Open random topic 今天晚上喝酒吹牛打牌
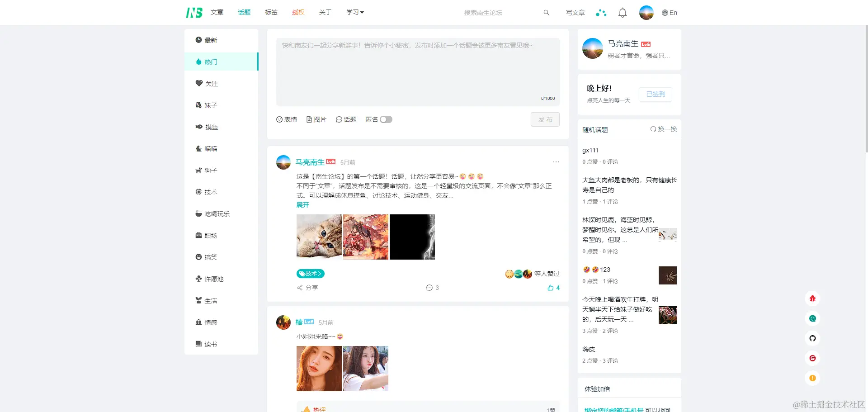Screen dimensions: 868x412 pyautogui.click(x=620, y=309)
